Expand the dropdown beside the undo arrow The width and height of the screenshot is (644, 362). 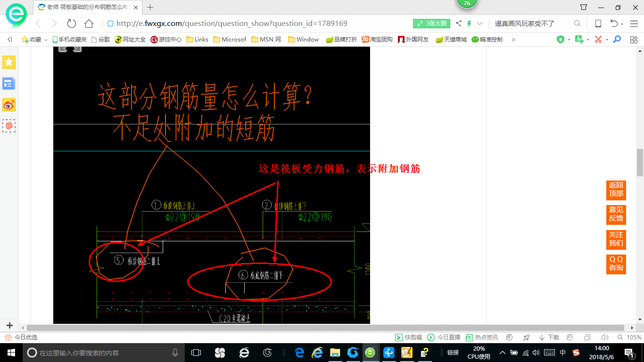[x=622, y=24]
